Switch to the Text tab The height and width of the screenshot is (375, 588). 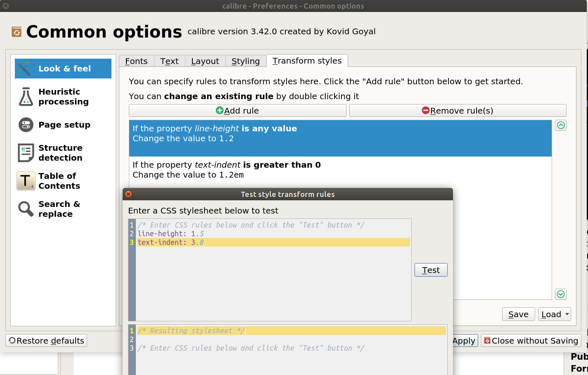(169, 61)
